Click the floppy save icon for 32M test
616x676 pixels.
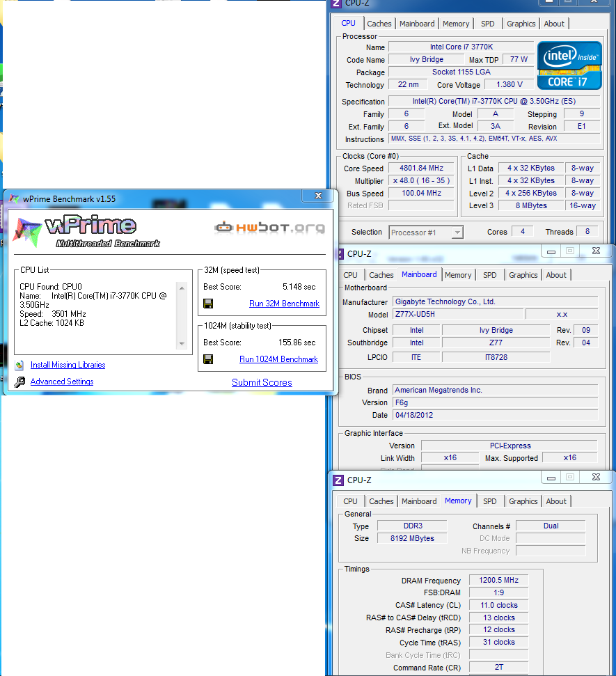pos(208,304)
